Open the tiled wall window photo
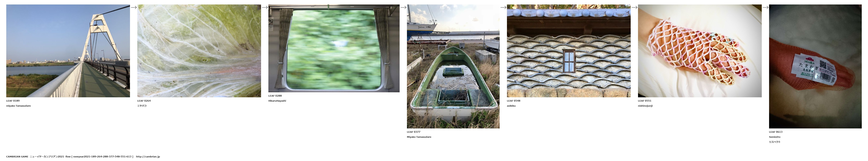The width and height of the screenshot is (868, 161). point(569,51)
